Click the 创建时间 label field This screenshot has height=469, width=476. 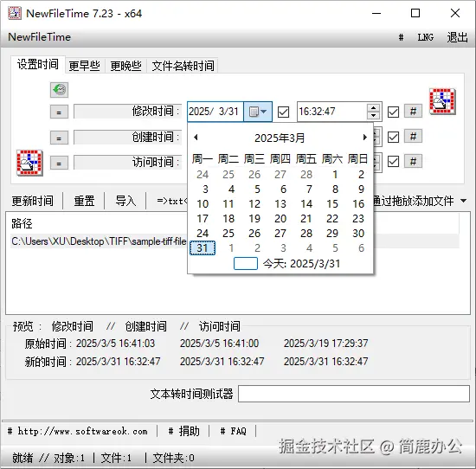pos(127,138)
